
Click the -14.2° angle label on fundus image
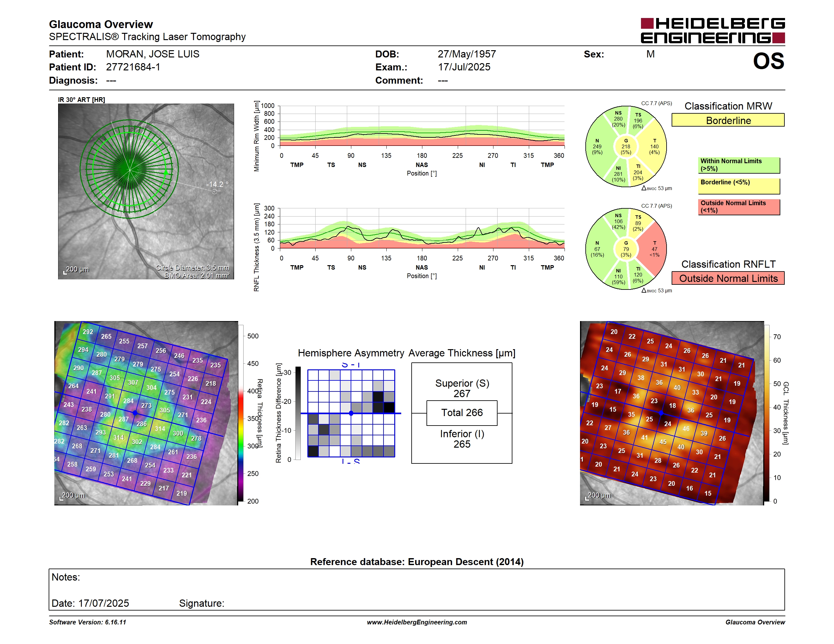pyautogui.click(x=217, y=184)
